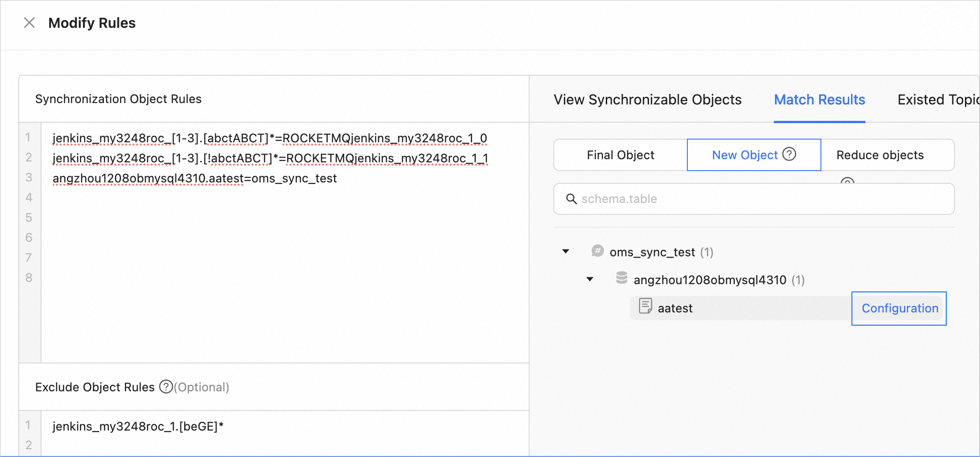Collapse the oms_sync_test tree node
The image size is (980, 457).
coord(566,251)
